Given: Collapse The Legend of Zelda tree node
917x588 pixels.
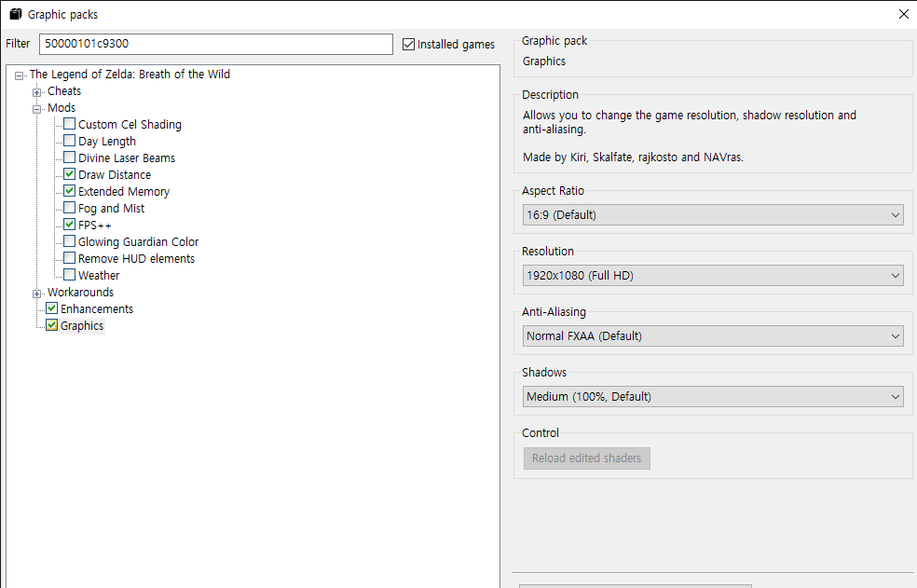Looking at the screenshot, I should point(20,75).
